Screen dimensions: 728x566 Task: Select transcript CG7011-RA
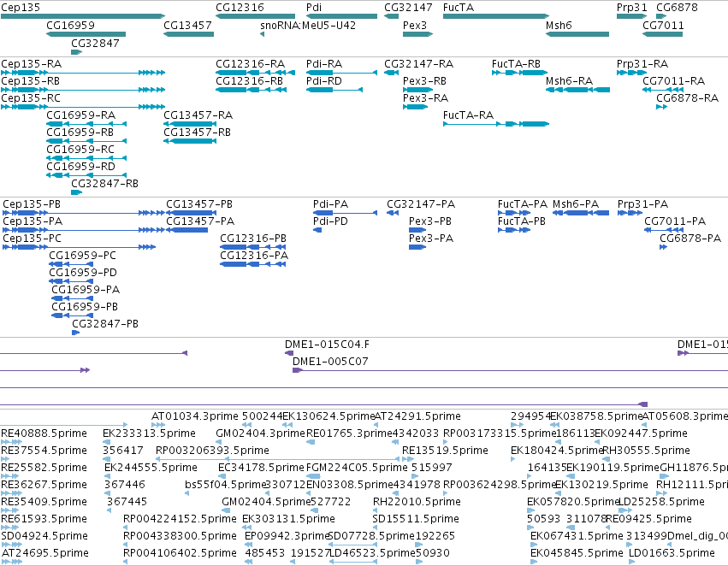[x=674, y=81]
